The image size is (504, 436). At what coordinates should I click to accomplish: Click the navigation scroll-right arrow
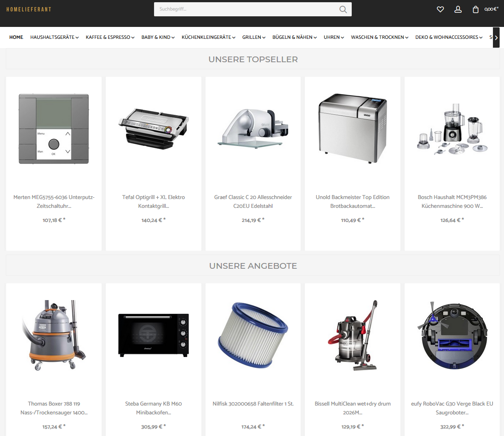click(x=496, y=38)
